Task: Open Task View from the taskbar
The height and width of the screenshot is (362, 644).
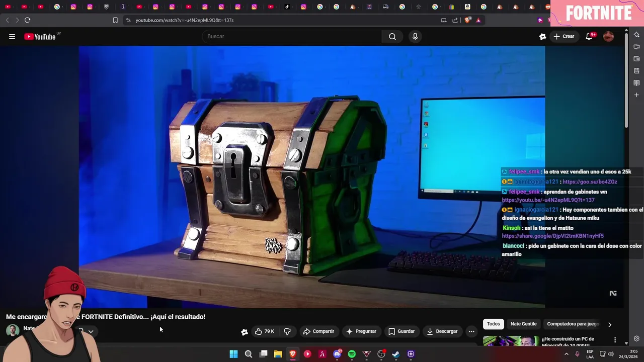Action: pos(263,354)
